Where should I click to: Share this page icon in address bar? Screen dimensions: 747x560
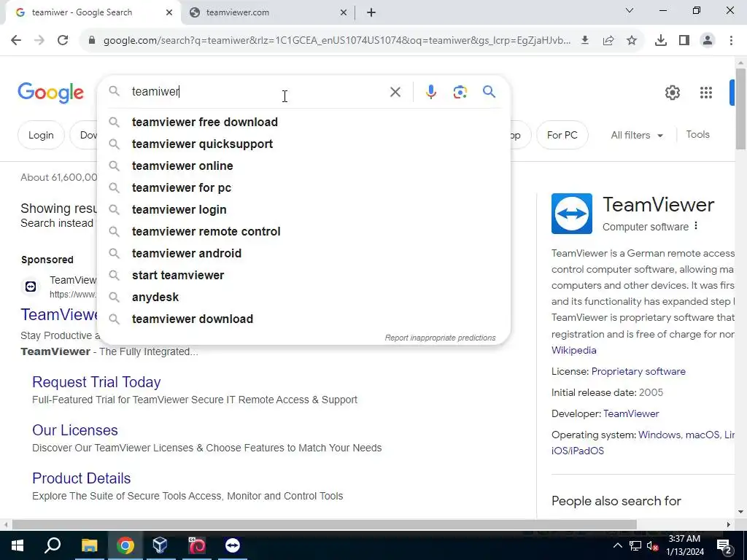(608, 41)
